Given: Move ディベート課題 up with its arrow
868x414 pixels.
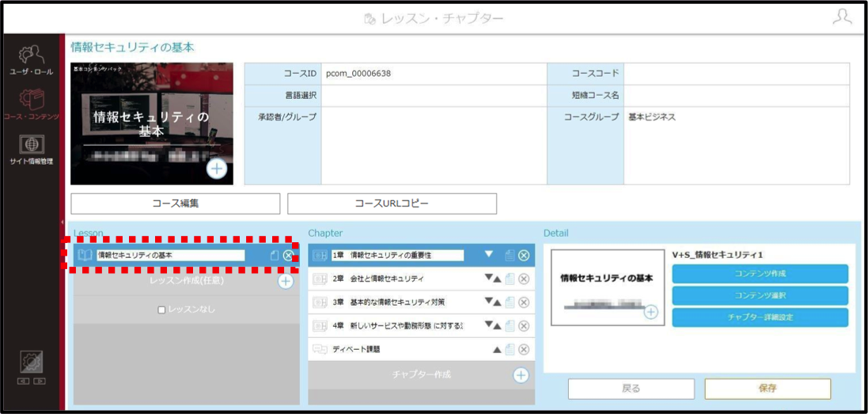Looking at the screenshot, I should click(x=497, y=350).
